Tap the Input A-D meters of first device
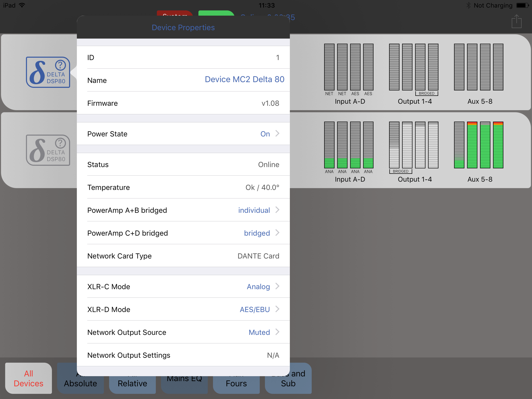This screenshot has height=399, width=532. [x=349, y=67]
